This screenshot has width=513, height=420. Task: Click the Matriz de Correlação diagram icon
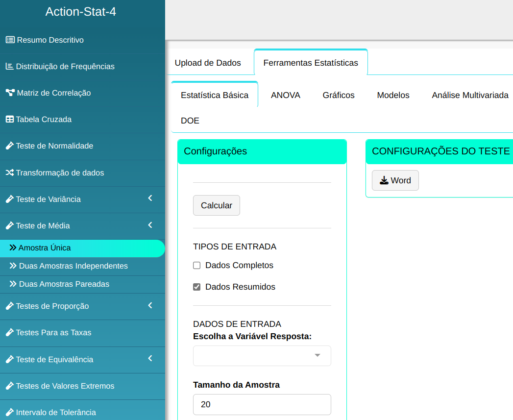pos(10,93)
